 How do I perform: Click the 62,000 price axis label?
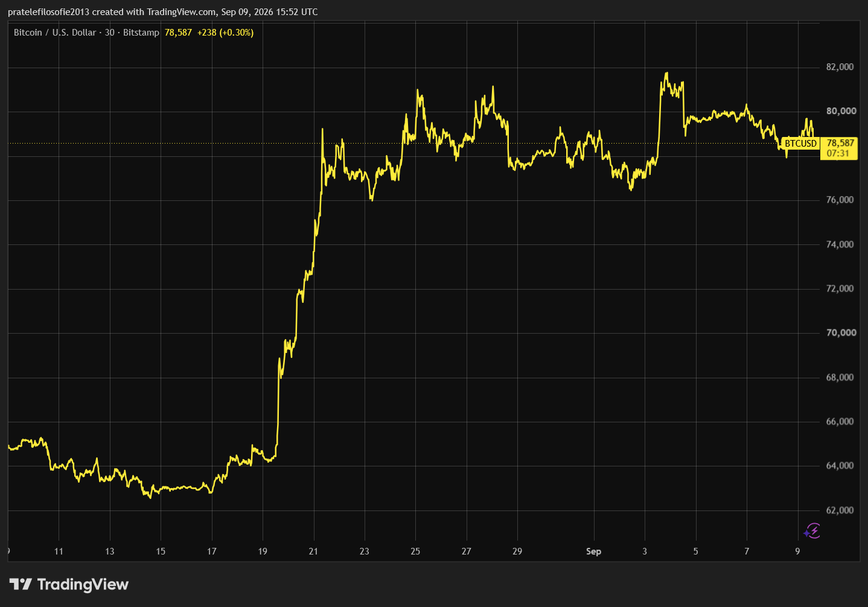tap(840, 510)
